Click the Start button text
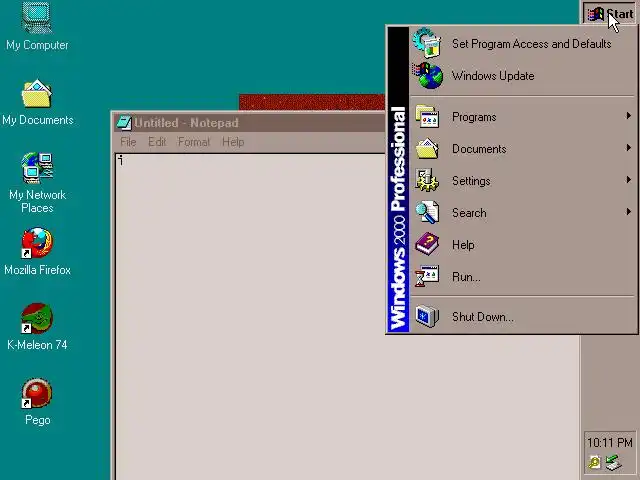Screen dimensions: 640x480 click(620, 14)
